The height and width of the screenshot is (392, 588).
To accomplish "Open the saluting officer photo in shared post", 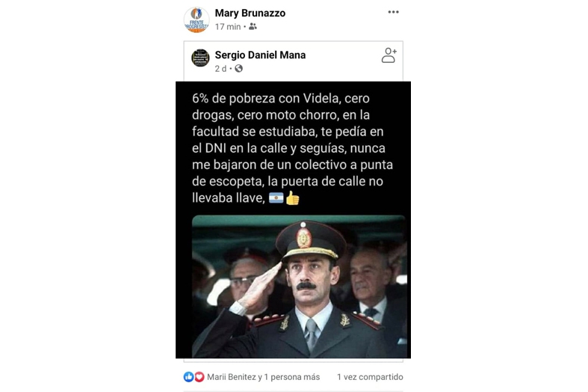I will click(299, 287).
